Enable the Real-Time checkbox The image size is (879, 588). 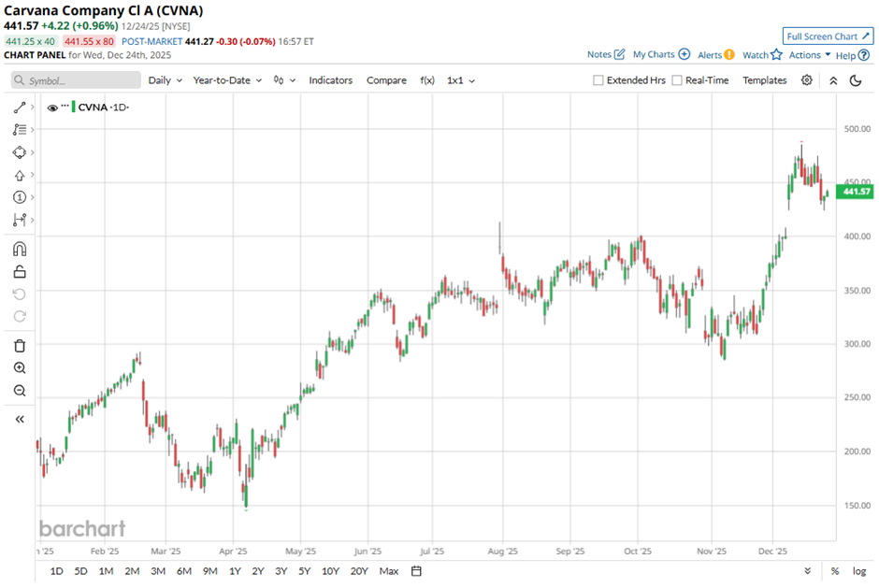677,80
